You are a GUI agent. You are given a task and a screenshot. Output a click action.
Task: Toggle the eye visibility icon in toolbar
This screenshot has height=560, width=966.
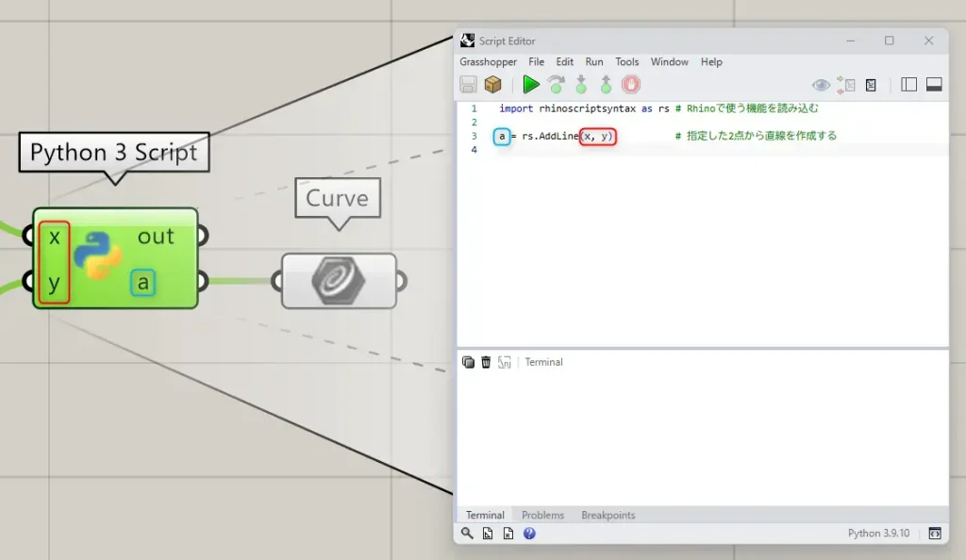pyautogui.click(x=822, y=85)
